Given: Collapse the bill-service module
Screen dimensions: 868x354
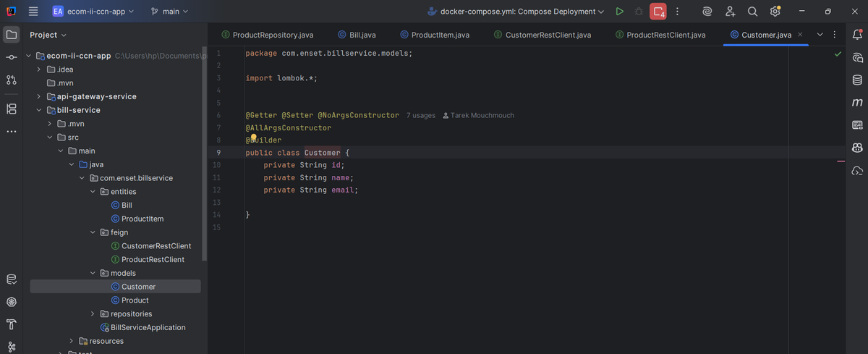Looking at the screenshot, I should pyautogui.click(x=39, y=110).
